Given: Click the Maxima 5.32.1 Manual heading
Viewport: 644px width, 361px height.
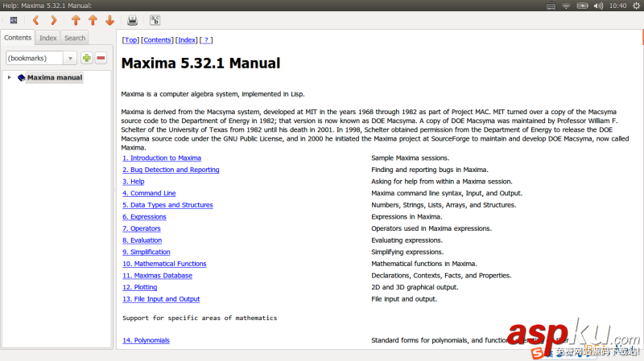Looking at the screenshot, I should point(200,64).
